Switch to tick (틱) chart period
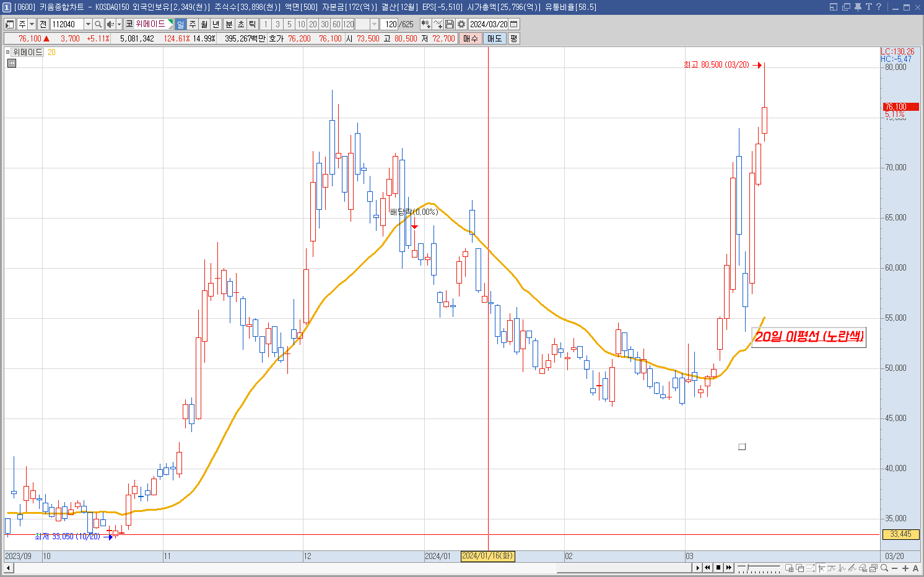The height and width of the screenshot is (577, 924). [x=252, y=24]
